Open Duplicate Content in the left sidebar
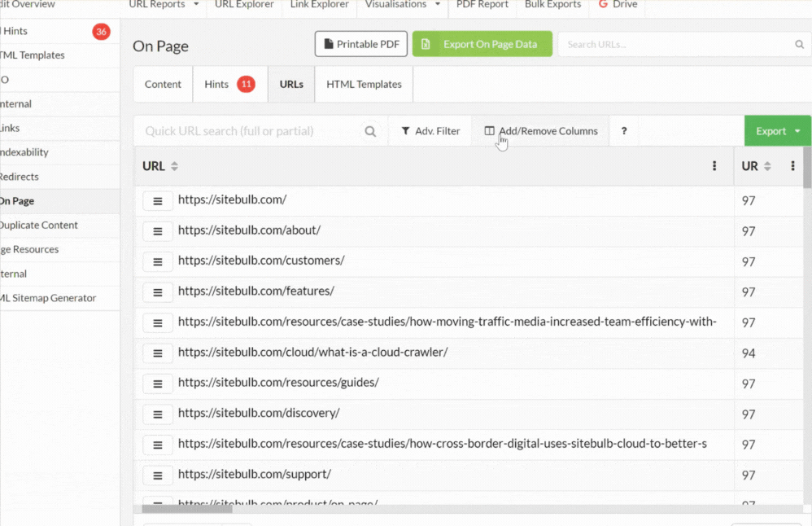 pos(59,226)
